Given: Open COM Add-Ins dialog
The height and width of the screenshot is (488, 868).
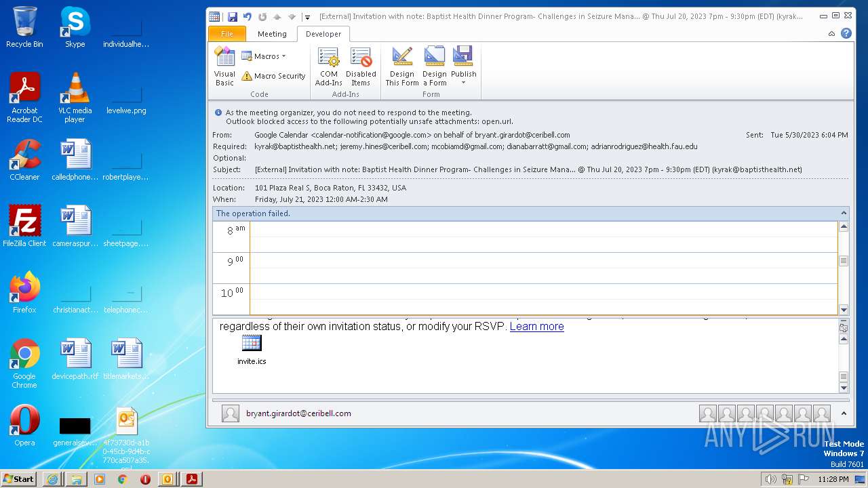Looking at the screenshot, I should [329, 66].
